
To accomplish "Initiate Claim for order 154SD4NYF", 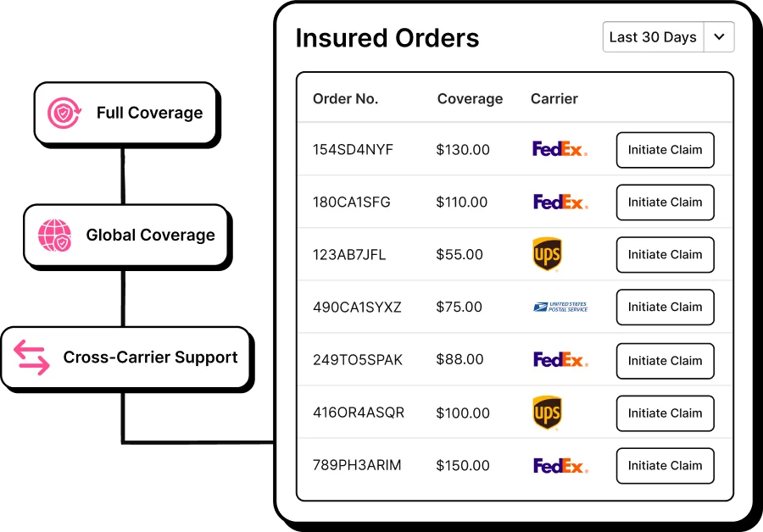I will click(x=666, y=150).
